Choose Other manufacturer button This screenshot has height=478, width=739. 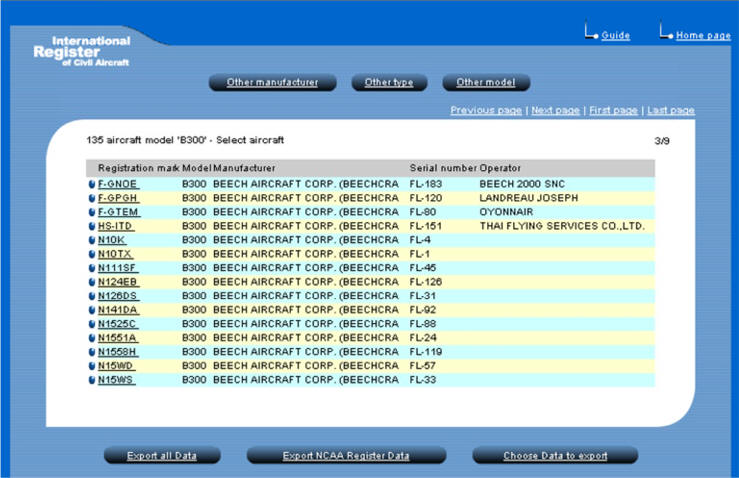coord(272,82)
